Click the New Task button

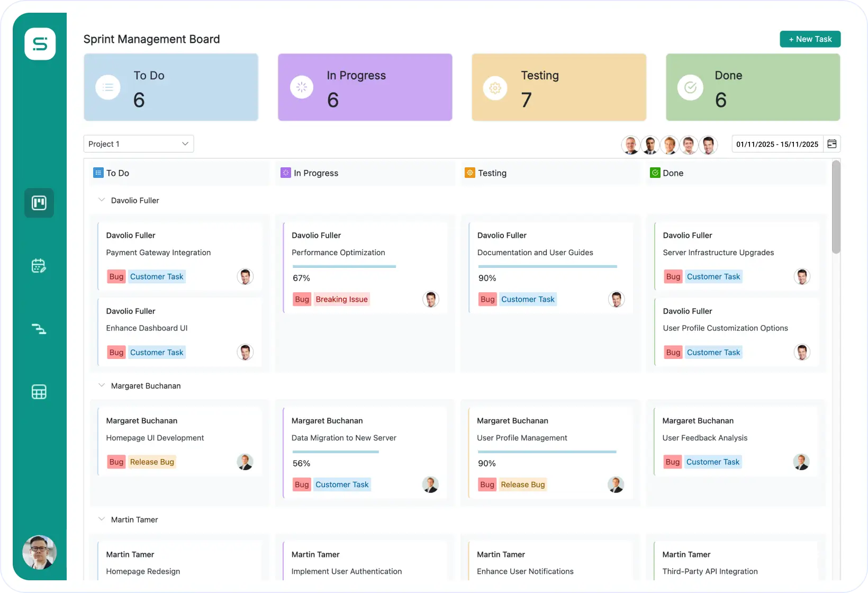tap(810, 39)
